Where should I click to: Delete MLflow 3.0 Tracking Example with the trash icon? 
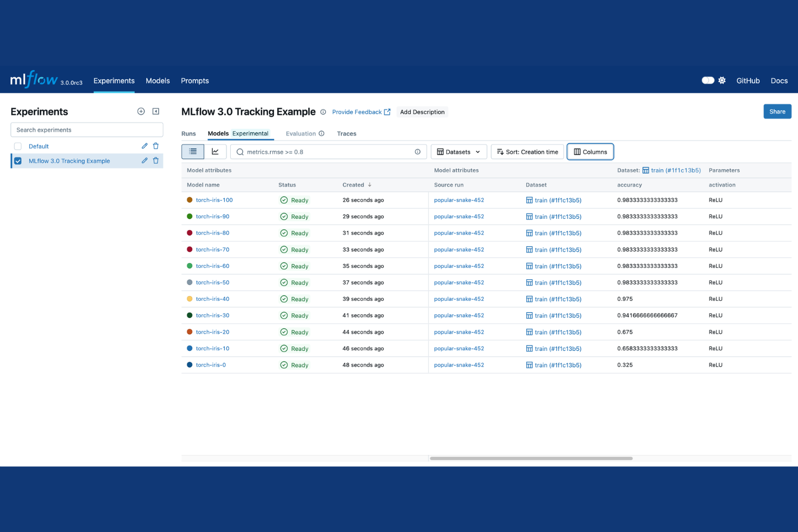tap(156, 161)
